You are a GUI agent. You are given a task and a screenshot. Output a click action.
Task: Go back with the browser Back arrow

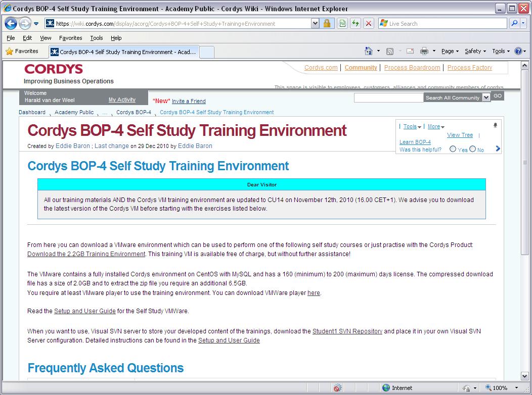coord(11,23)
